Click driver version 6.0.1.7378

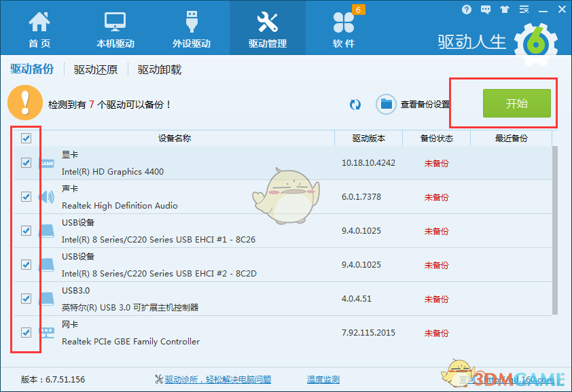[x=361, y=196]
